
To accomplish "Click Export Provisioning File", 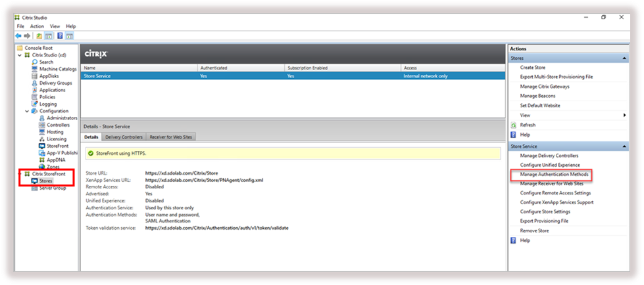I will 544,221.
